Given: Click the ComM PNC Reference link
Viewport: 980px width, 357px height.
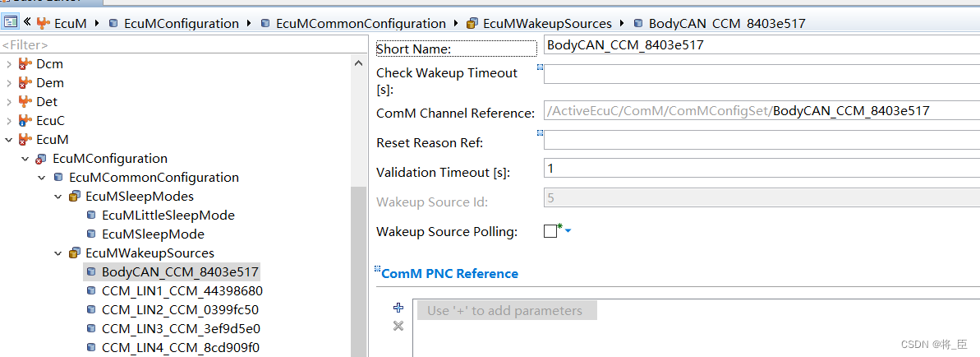Looking at the screenshot, I should point(449,274).
